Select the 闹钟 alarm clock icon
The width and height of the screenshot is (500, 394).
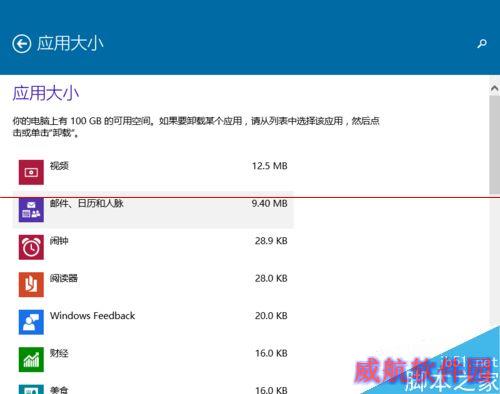(31, 247)
